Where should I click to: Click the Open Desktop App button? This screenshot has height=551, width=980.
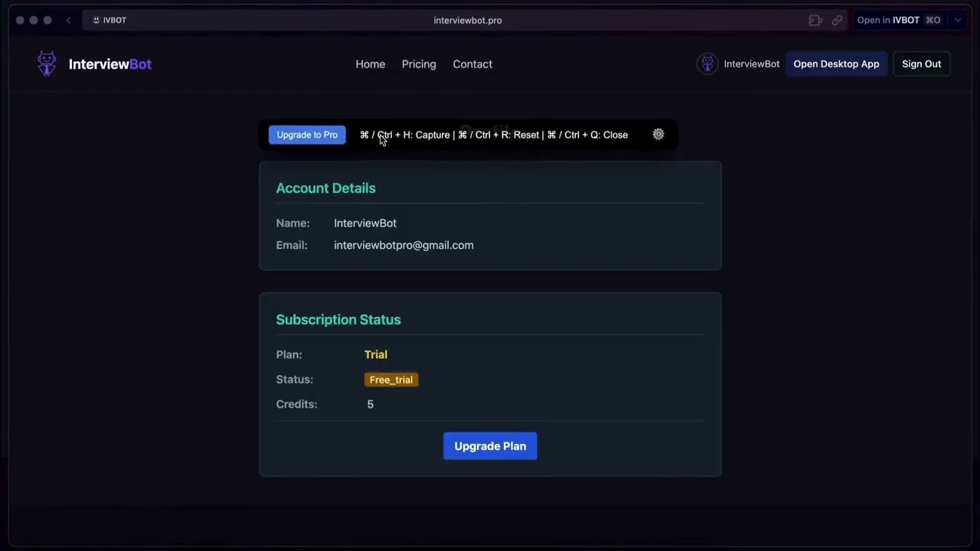(x=836, y=64)
